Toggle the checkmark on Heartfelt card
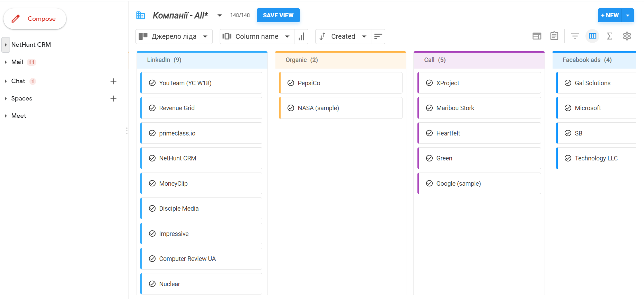This screenshot has height=299, width=644. pos(429,133)
